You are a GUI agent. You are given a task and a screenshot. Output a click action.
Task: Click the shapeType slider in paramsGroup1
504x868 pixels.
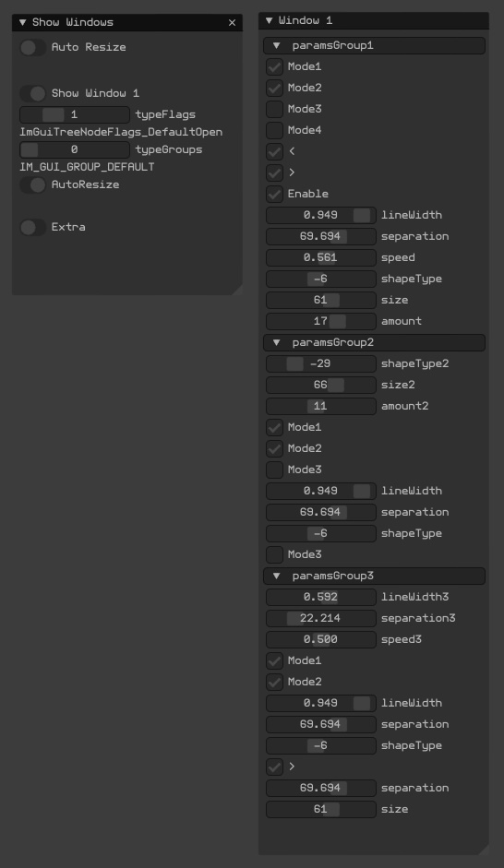click(321, 279)
